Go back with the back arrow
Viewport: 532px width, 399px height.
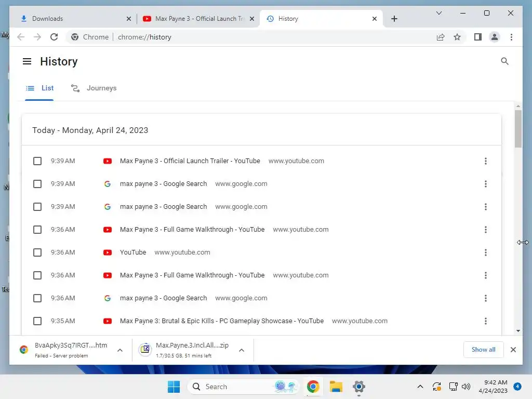click(21, 37)
